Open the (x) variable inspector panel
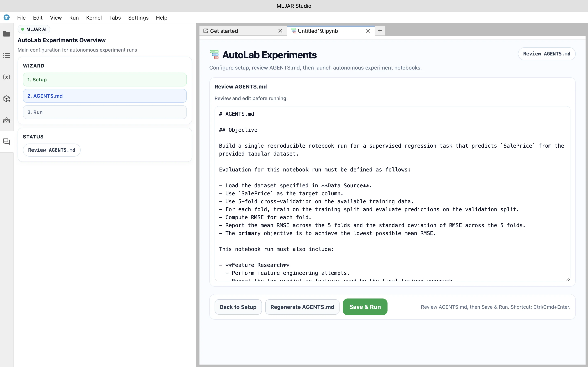 pos(7,77)
